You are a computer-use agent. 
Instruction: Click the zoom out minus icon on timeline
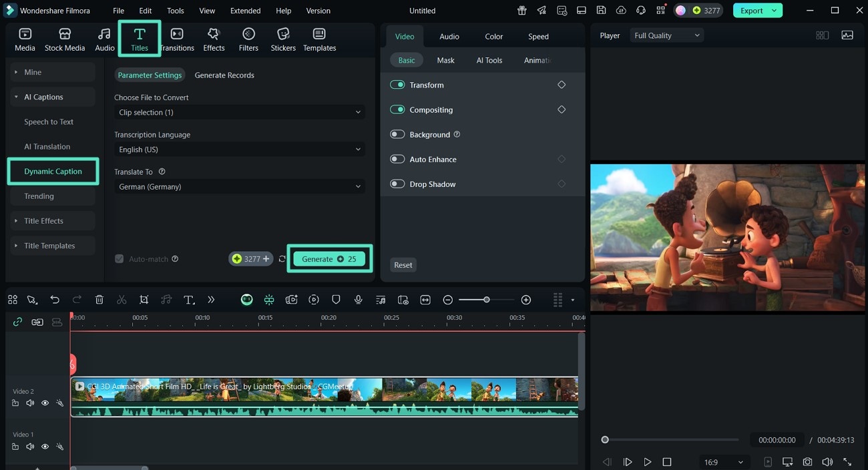[x=448, y=300]
